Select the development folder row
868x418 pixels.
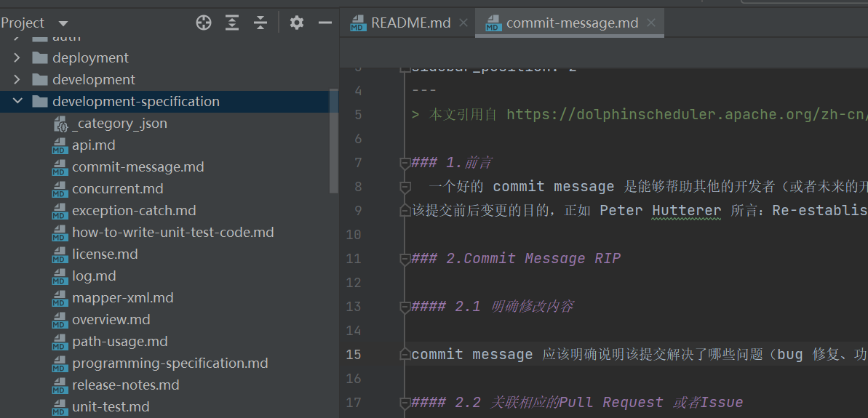(x=170, y=80)
